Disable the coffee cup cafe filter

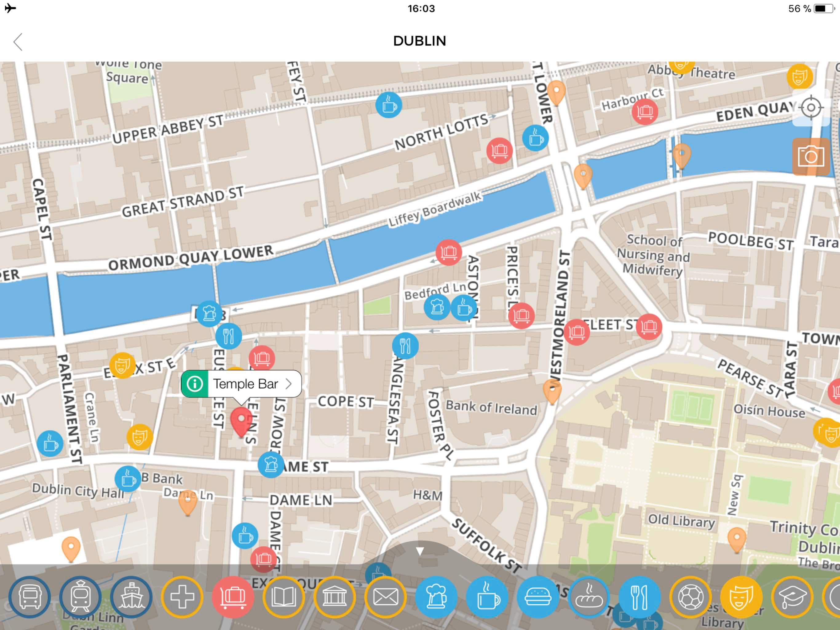(x=487, y=597)
